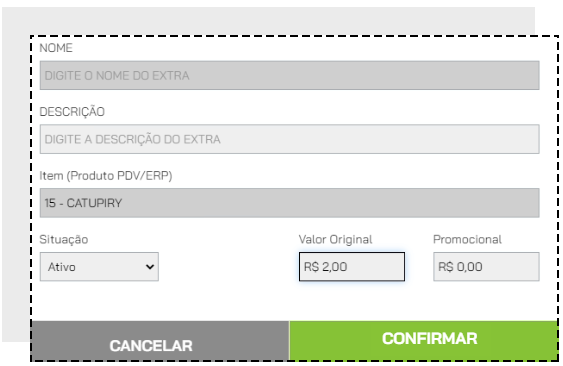Click the dropdown chevron in the Situação select
Image resolution: width=563 pixels, height=366 pixels.
pyautogui.click(x=150, y=267)
